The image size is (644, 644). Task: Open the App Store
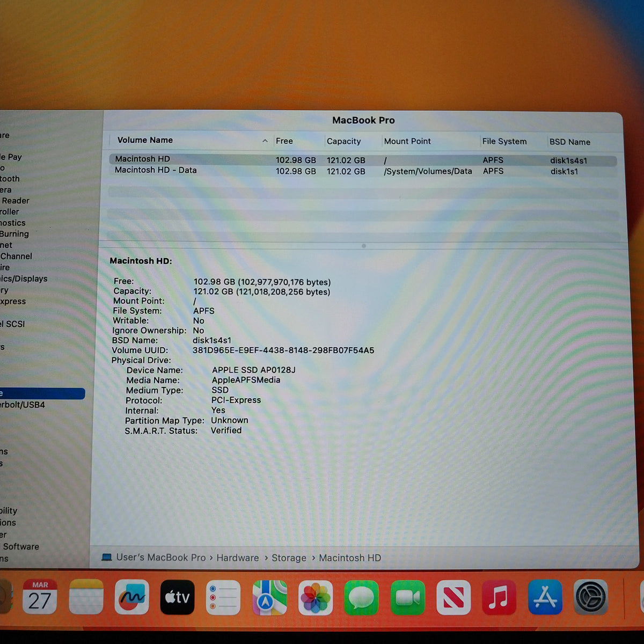(x=545, y=597)
